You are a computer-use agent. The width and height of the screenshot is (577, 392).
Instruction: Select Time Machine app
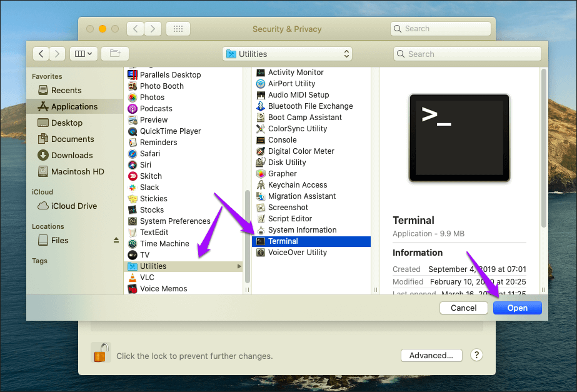(x=183, y=244)
